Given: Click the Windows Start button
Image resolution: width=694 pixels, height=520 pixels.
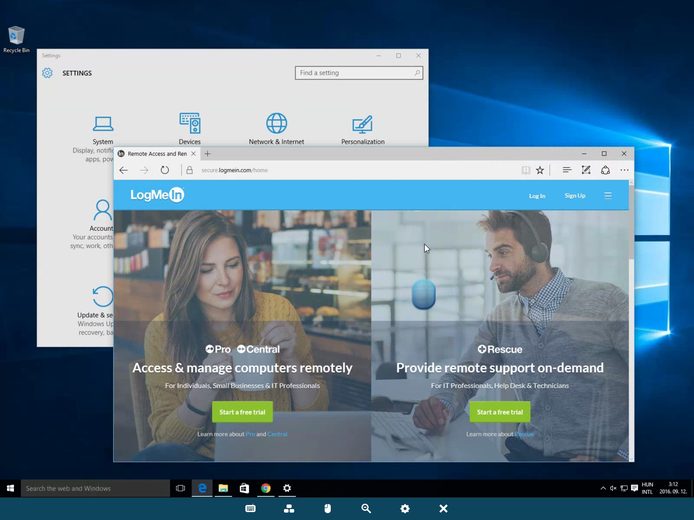Looking at the screenshot, I should pos(10,488).
